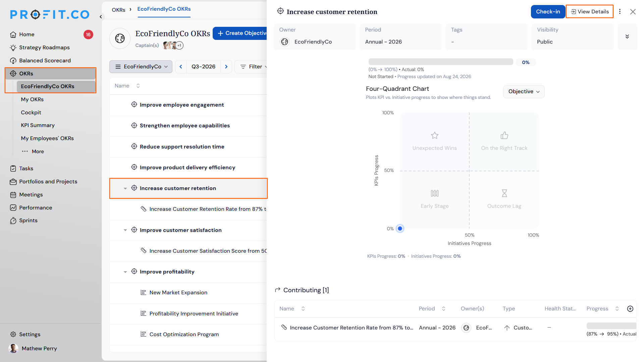The height and width of the screenshot is (362, 644).
Task: Open Improve product delivery efficiency objective
Action: 187,168
